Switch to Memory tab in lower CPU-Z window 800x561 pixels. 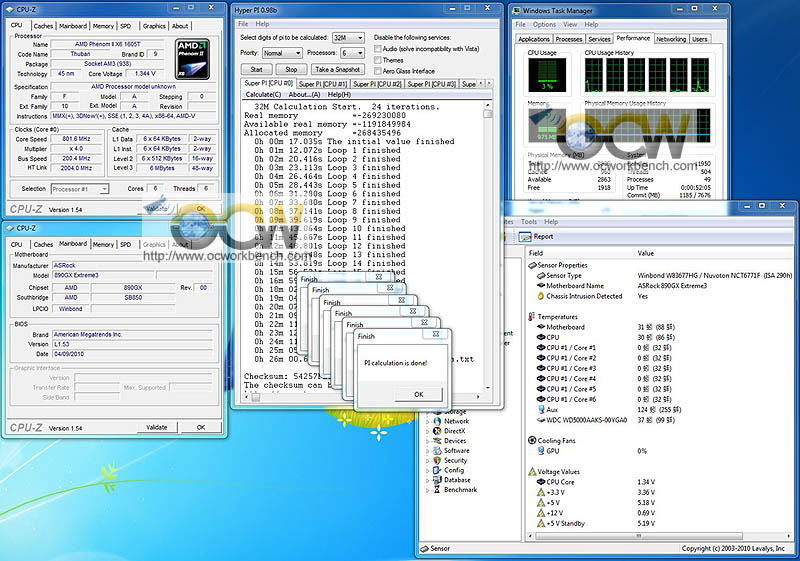[103, 245]
